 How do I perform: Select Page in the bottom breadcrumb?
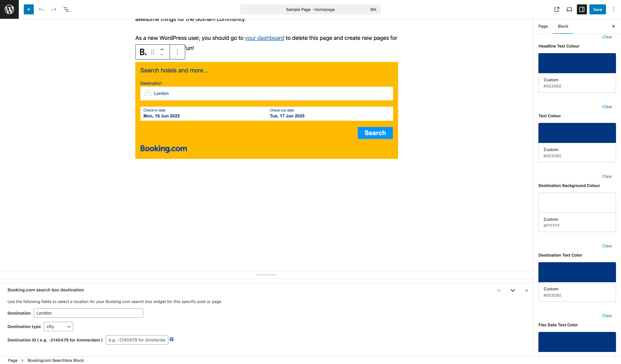tap(13, 360)
